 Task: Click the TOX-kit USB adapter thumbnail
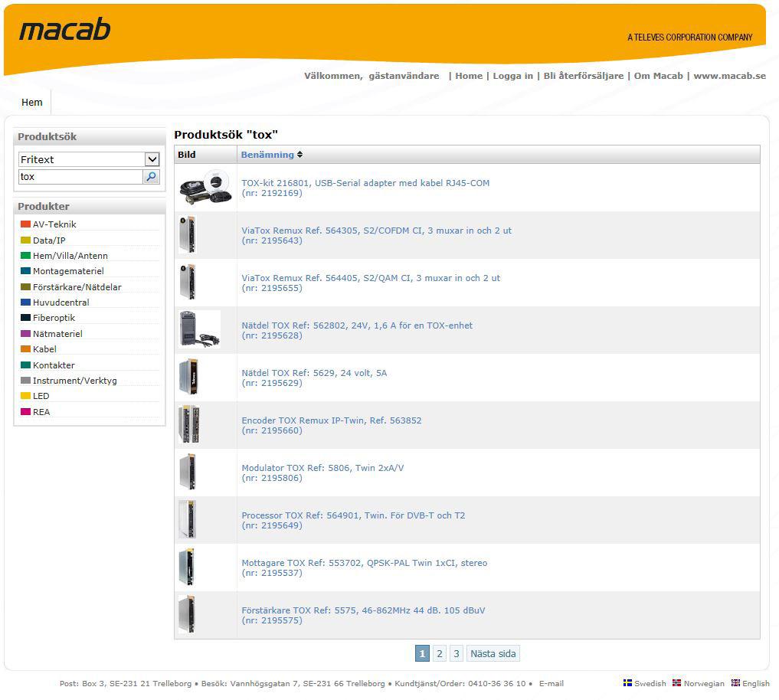206,188
